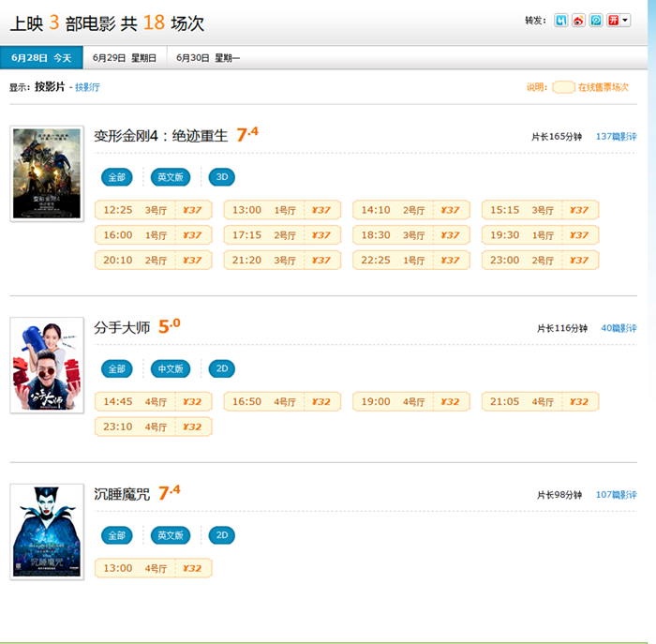Pick the 18:30 3号厅 showtime
Image resolution: width=656 pixels, height=644 pixels.
[x=411, y=234]
